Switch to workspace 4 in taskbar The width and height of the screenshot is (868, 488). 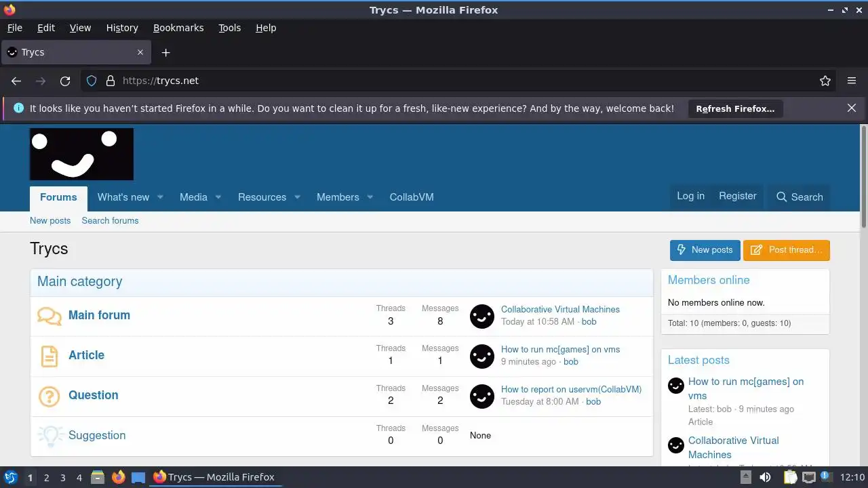(x=79, y=478)
